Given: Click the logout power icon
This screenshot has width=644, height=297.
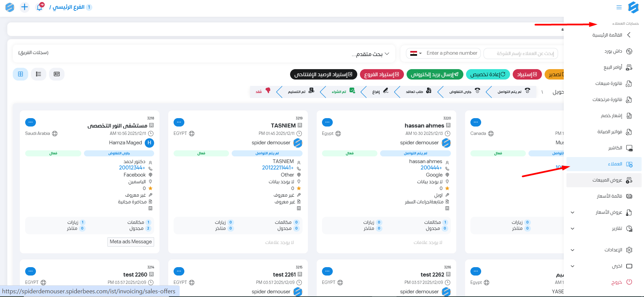Looking at the screenshot, I should tap(629, 282).
